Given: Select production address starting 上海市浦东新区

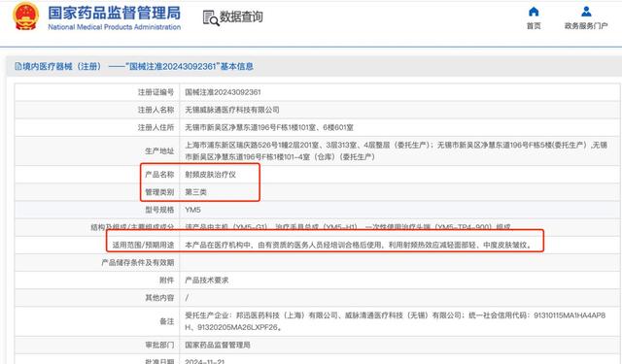Looking at the screenshot, I should point(396,150).
